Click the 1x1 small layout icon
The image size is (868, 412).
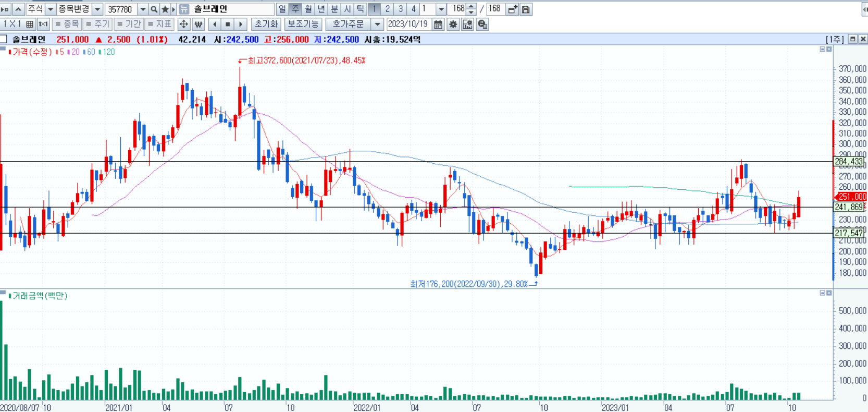(x=43, y=24)
